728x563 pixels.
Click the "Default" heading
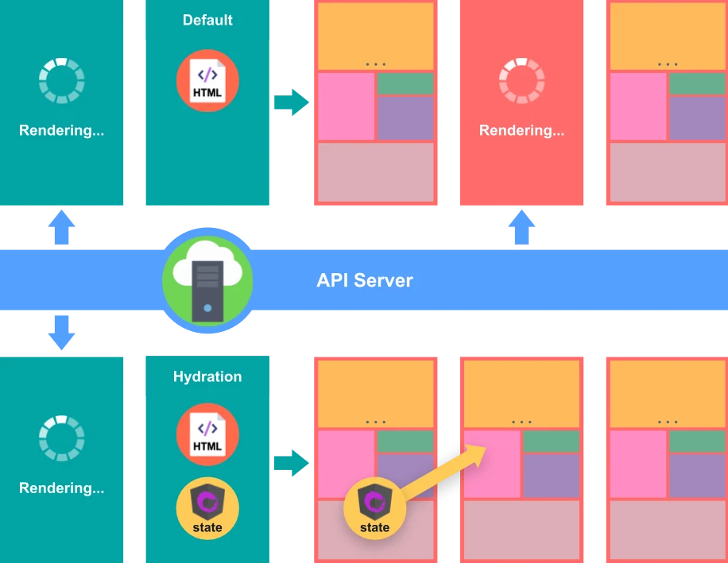click(x=207, y=20)
